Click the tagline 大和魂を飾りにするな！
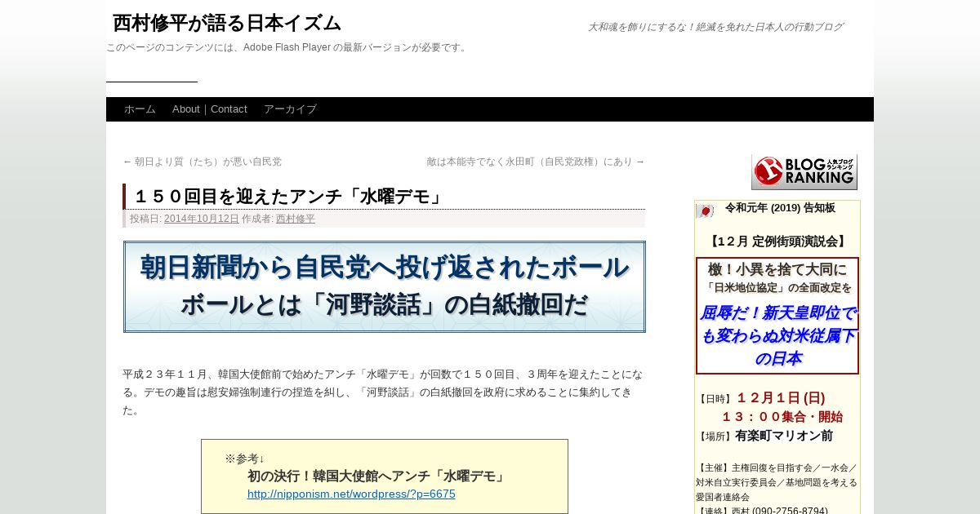The height and width of the screenshot is (514, 980). [715, 27]
